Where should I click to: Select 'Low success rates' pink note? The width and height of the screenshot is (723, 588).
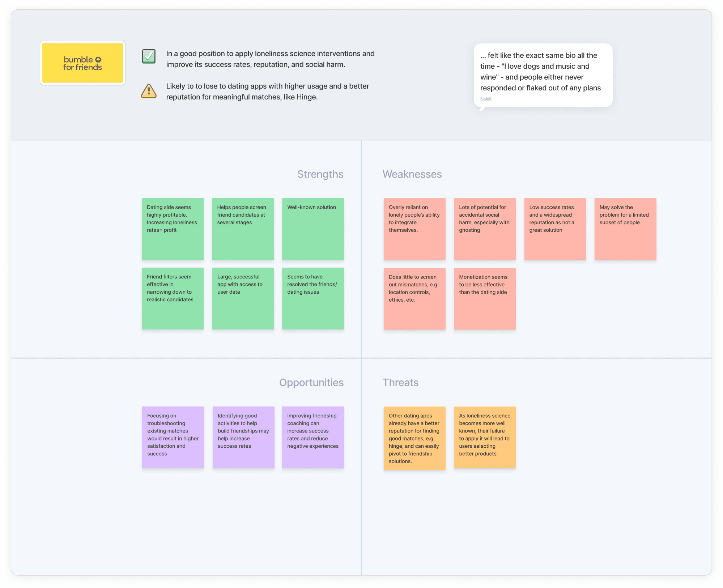[555, 229]
